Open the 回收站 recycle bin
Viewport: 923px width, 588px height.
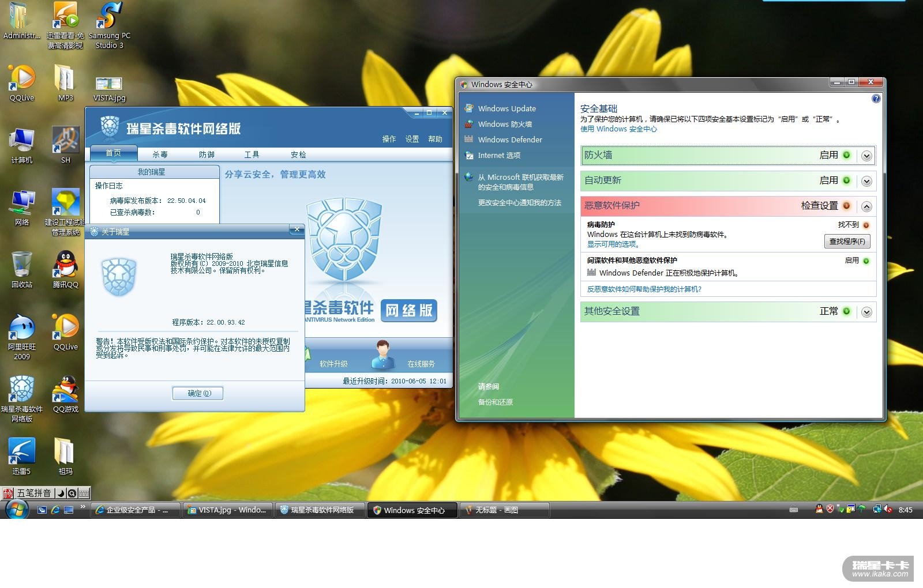[x=22, y=269]
